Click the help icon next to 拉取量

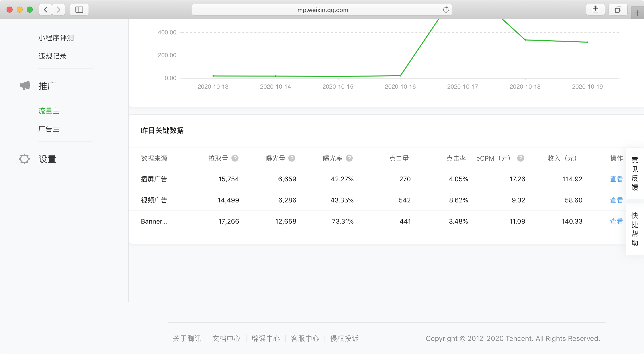click(235, 158)
